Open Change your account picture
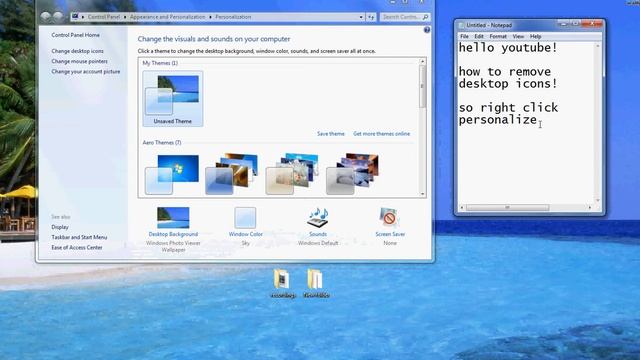 [x=86, y=71]
